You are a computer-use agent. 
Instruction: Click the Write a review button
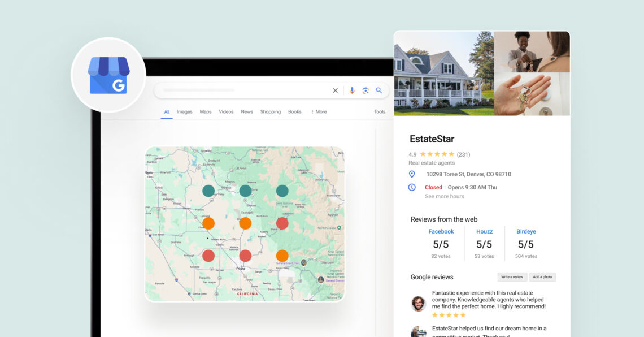pyautogui.click(x=512, y=277)
